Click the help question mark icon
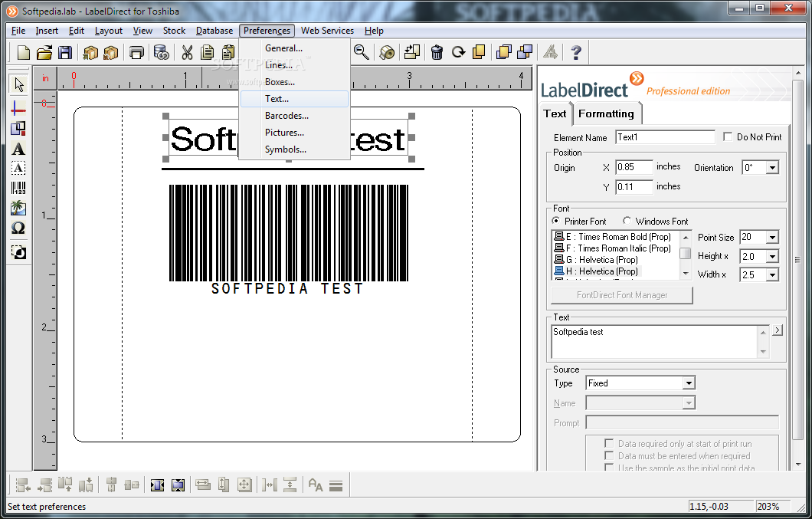This screenshot has height=519, width=812. (575, 52)
